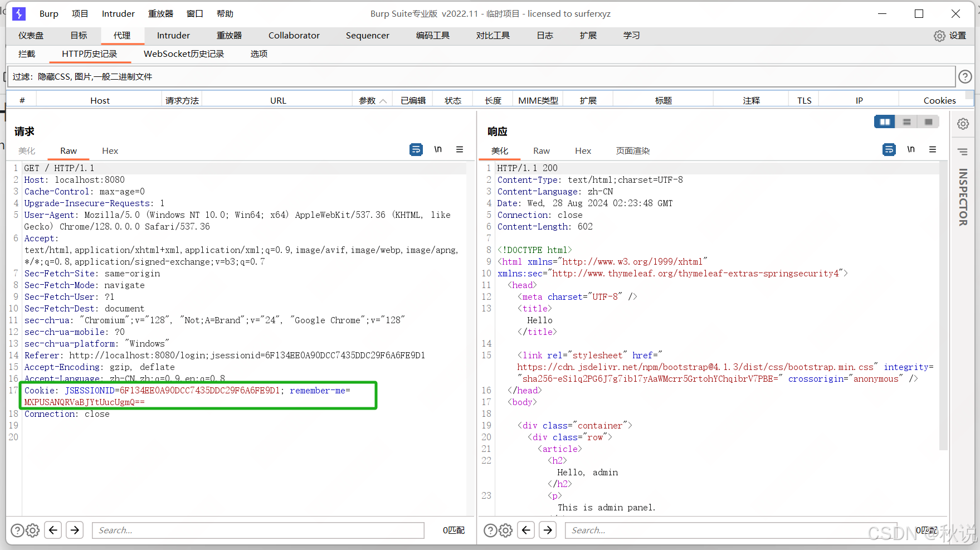The image size is (980, 550).
Task: Click the request Search input field
Action: (x=258, y=530)
